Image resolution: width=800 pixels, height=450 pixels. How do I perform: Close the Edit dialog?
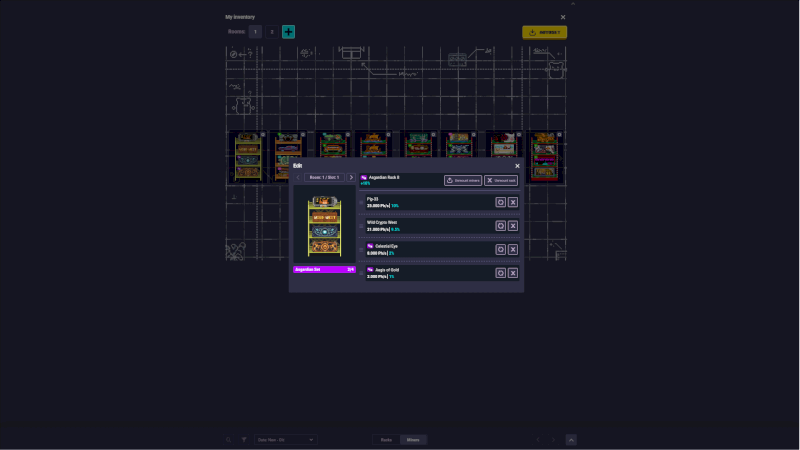pyautogui.click(x=517, y=166)
